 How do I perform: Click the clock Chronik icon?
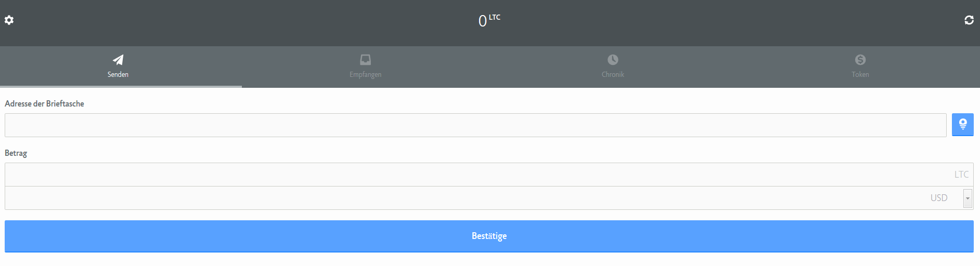pyautogui.click(x=613, y=60)
